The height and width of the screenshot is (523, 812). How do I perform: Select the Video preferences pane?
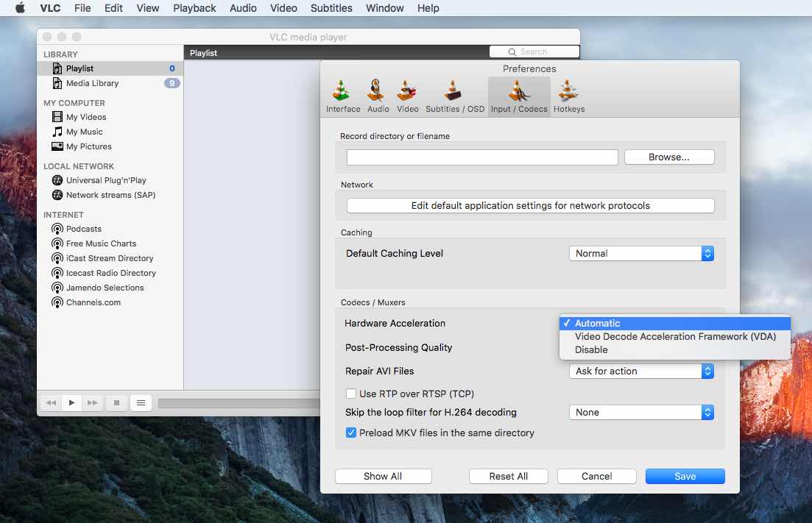pos(408,94)
